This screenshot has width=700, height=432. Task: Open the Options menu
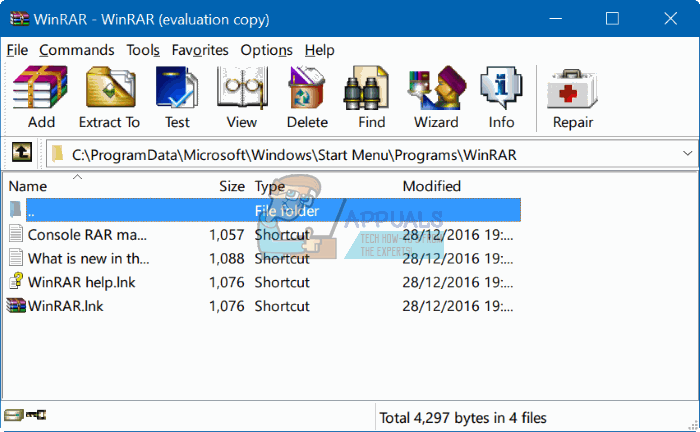pos(267,50)
